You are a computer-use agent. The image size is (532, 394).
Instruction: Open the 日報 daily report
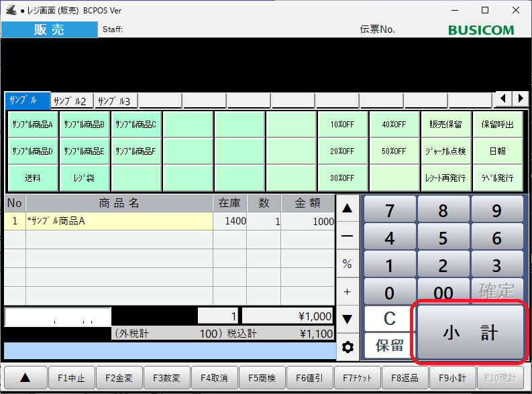pyautogui.click(x=497, y=151)
